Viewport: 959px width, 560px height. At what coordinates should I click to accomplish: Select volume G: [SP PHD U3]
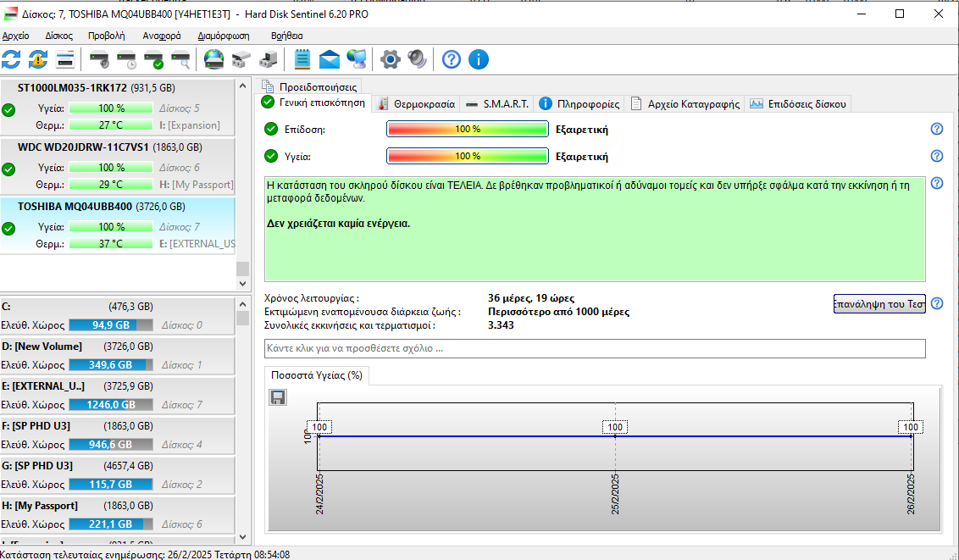[118, 475]
